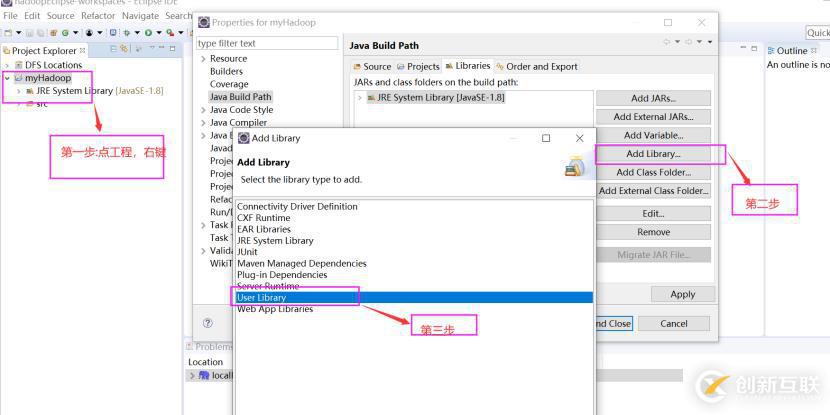
Task: Open the Navigate menu
Action: [x=140, y=16]
